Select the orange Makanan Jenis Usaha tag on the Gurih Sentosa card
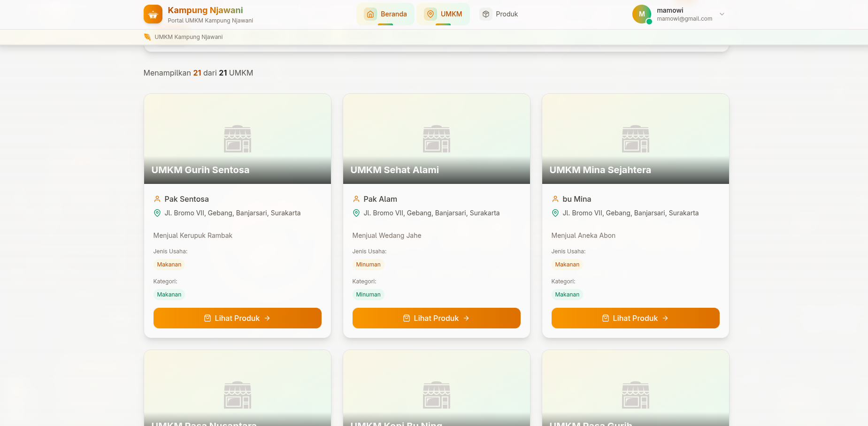Screen dimensions: 868x426 pyautogui.click(x=169, y=265)
